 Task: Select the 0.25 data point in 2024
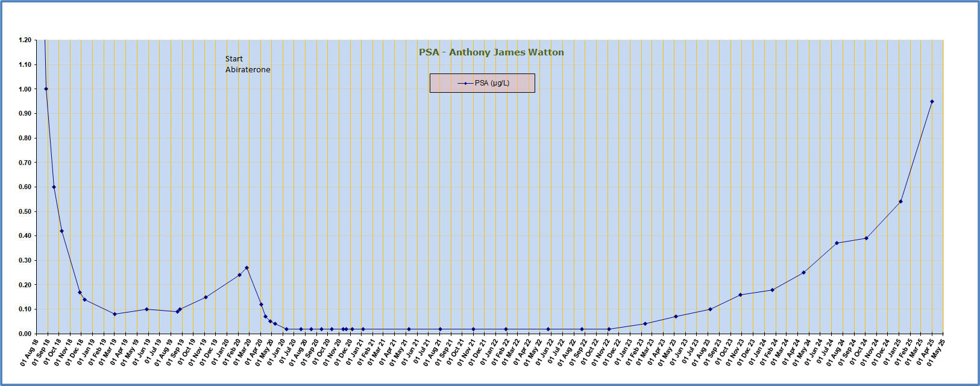(803, 273)
